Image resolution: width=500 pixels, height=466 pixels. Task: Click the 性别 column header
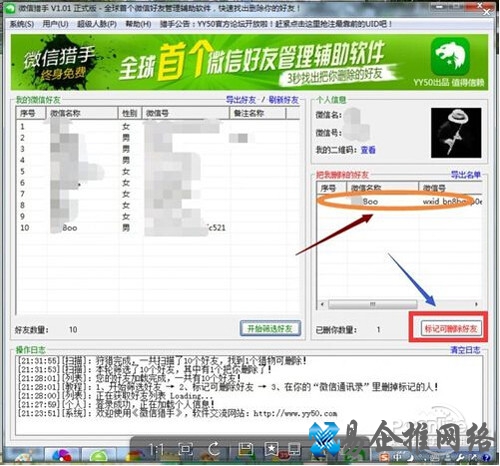pos(130,113)
